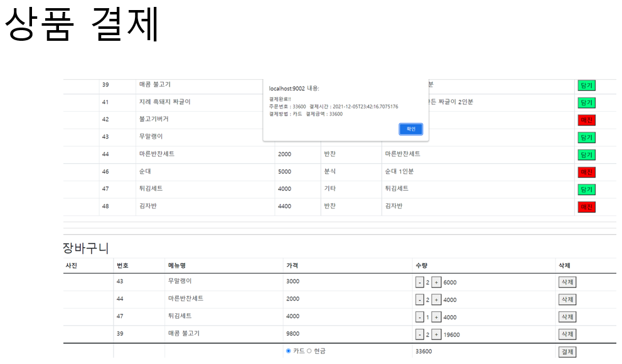The height and width of the screenshot is (364, 622).
Task: Click 담기 for 무말랭이
Action: [586, 136]
